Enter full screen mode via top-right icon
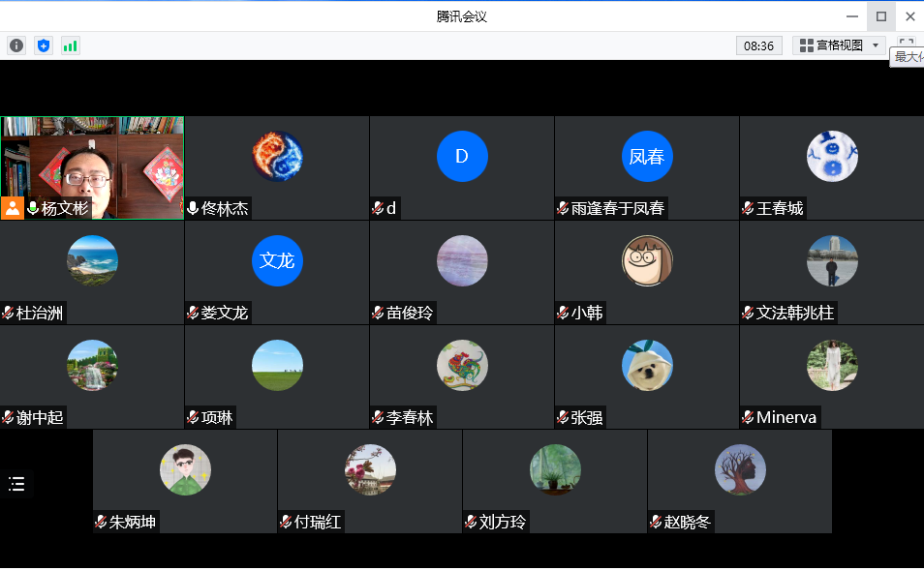Screen dimensions: 924x571 pyautogui.click(x=906, y=45)
